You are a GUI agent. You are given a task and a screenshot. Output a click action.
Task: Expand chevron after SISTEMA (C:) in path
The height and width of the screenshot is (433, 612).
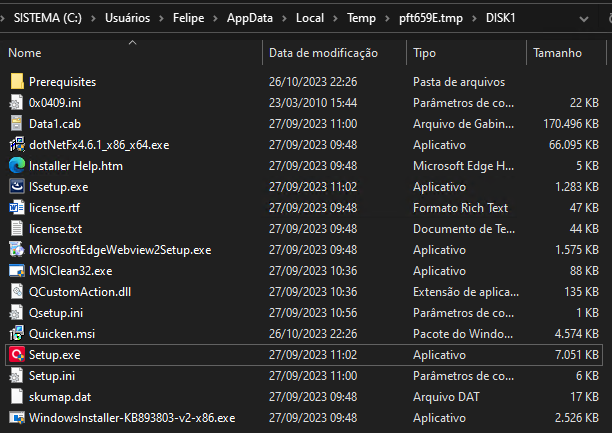tap(93, 18)
